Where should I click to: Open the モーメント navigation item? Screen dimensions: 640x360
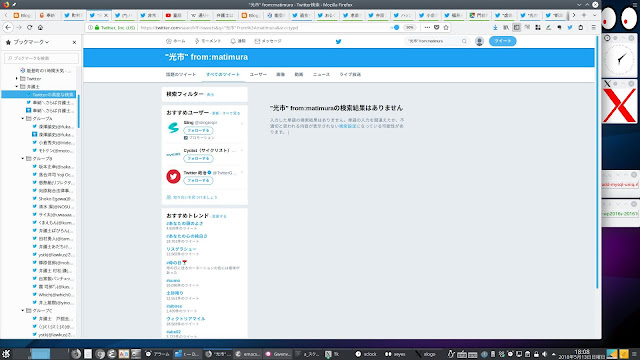(x=208, y=41)
